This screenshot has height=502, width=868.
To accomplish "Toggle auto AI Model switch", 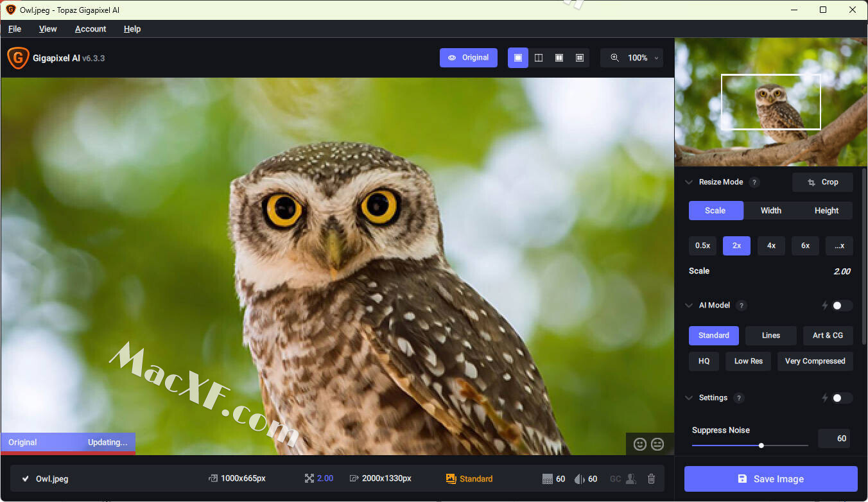I will pyautogui.click(x=842, y=306).
